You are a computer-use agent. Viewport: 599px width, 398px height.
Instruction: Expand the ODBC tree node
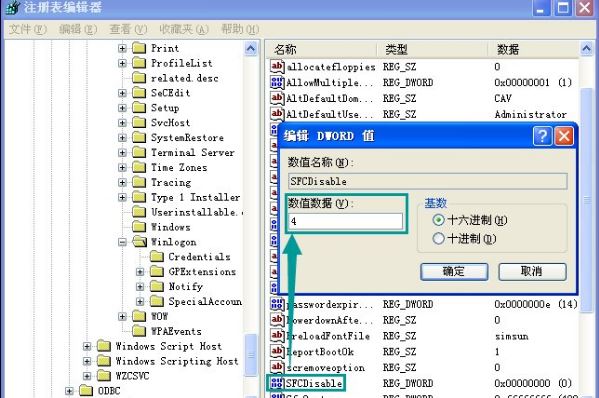(69, 391)
